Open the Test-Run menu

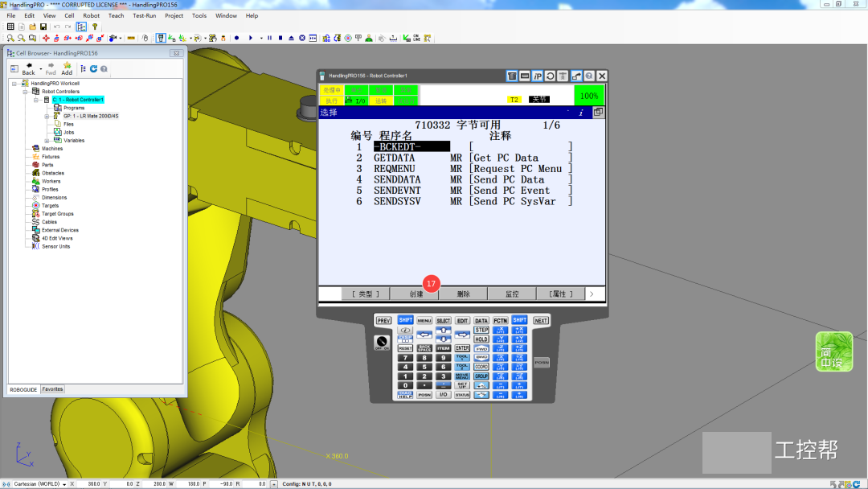click(x=145, y=15)
